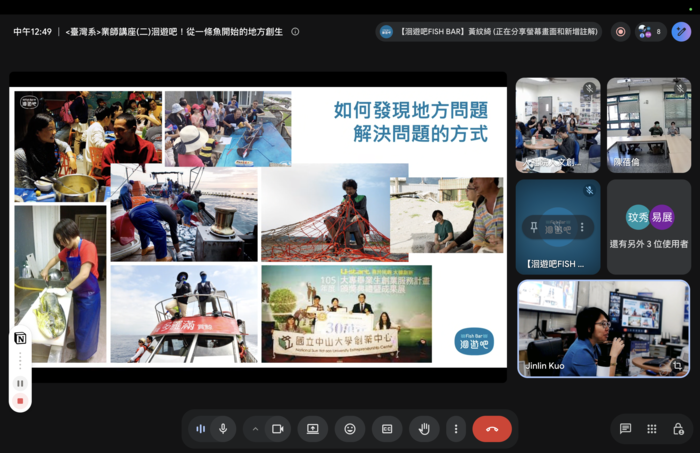Click the shared slide title 如何發現地方問題
Screen dimensions: 700x453
click(411, 110)
